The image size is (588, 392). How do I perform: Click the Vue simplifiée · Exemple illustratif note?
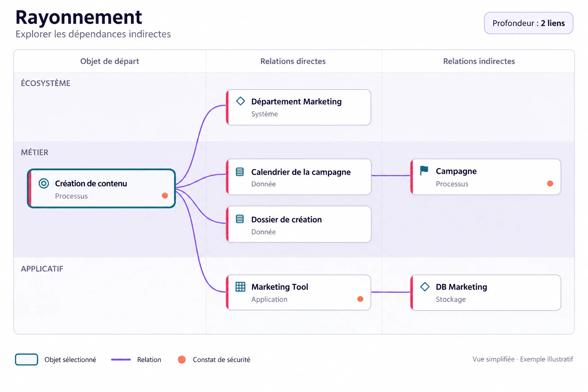(x=523, y=359)
